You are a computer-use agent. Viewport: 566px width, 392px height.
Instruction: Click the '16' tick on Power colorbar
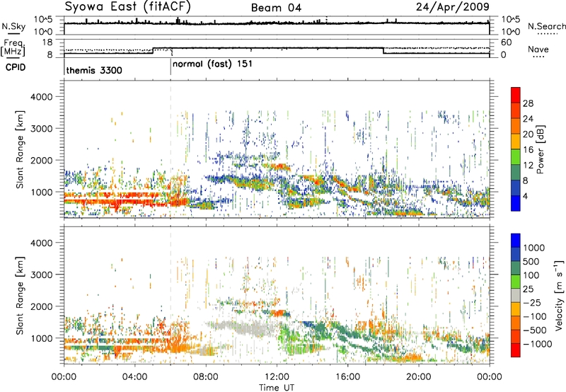(528, 150)
